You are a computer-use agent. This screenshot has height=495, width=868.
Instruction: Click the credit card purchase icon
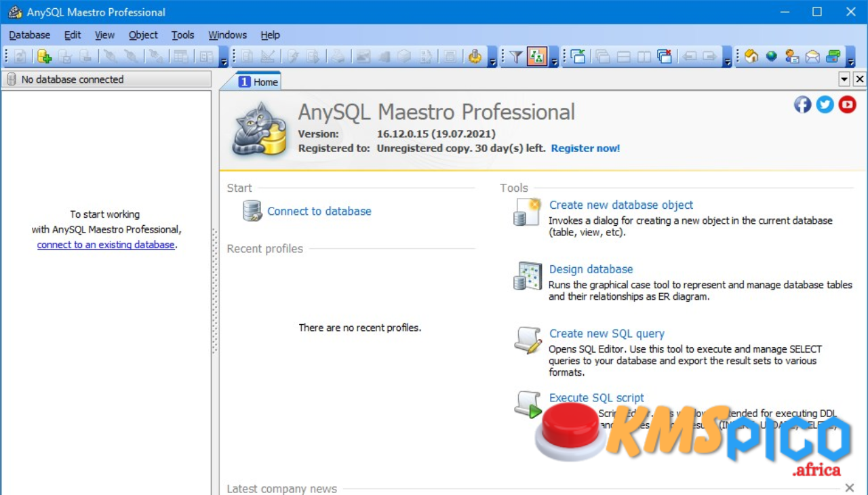pos(833,57)
